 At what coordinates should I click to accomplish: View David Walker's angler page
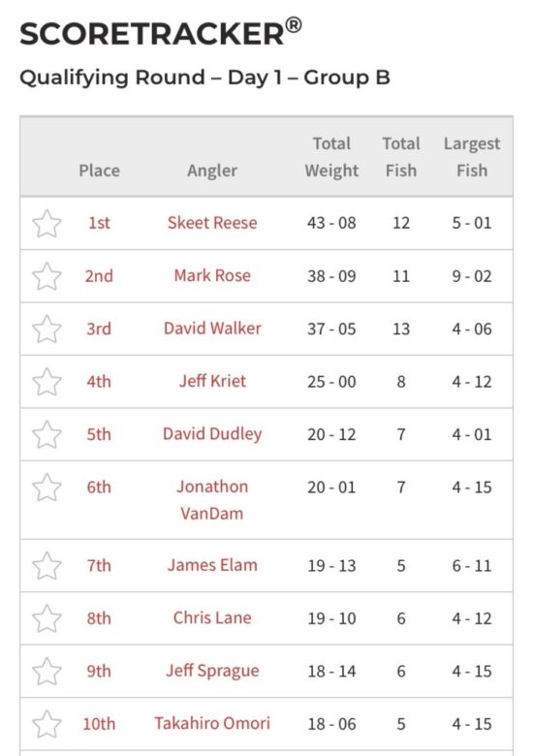[x=212, y=329]
